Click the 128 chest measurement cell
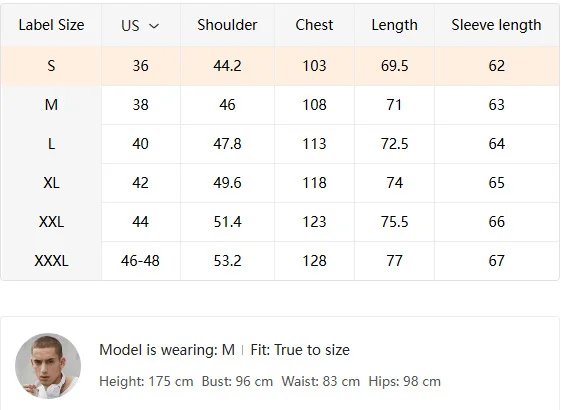 coord(314,261)
